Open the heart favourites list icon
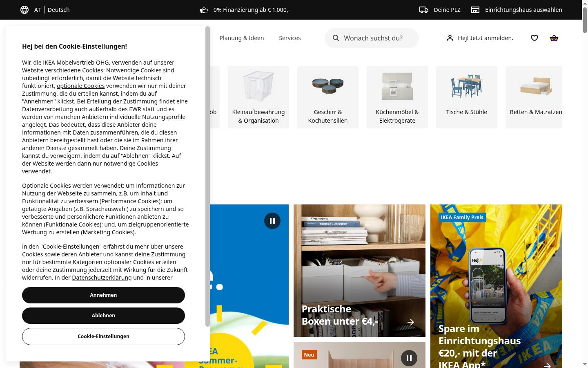Viewport: 588px width, 368px height. (x=535, y=38)
